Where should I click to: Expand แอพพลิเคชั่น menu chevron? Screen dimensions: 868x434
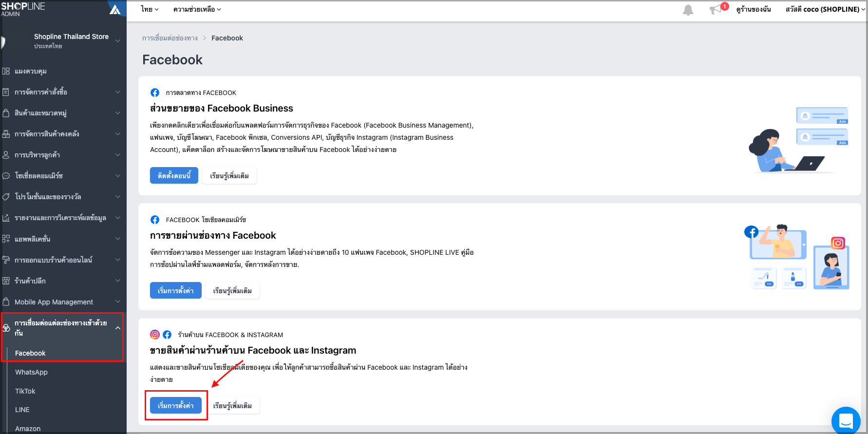[118, 239]
